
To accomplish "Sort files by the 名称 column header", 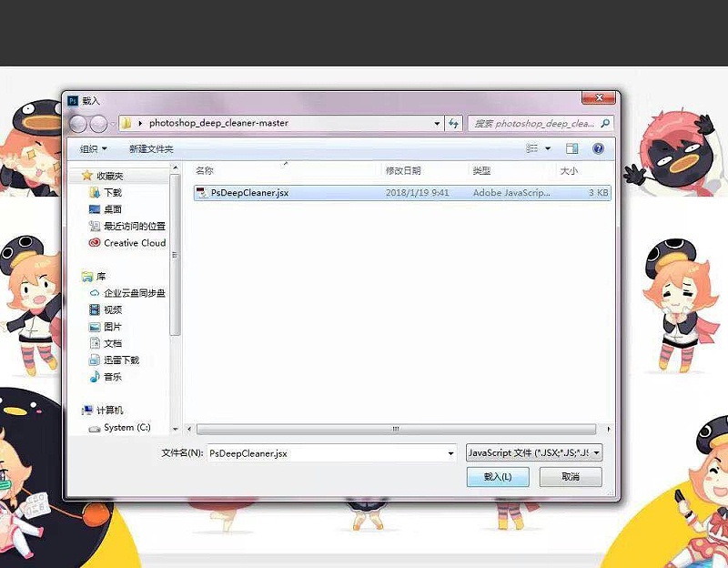I will (x=205, y=171).
